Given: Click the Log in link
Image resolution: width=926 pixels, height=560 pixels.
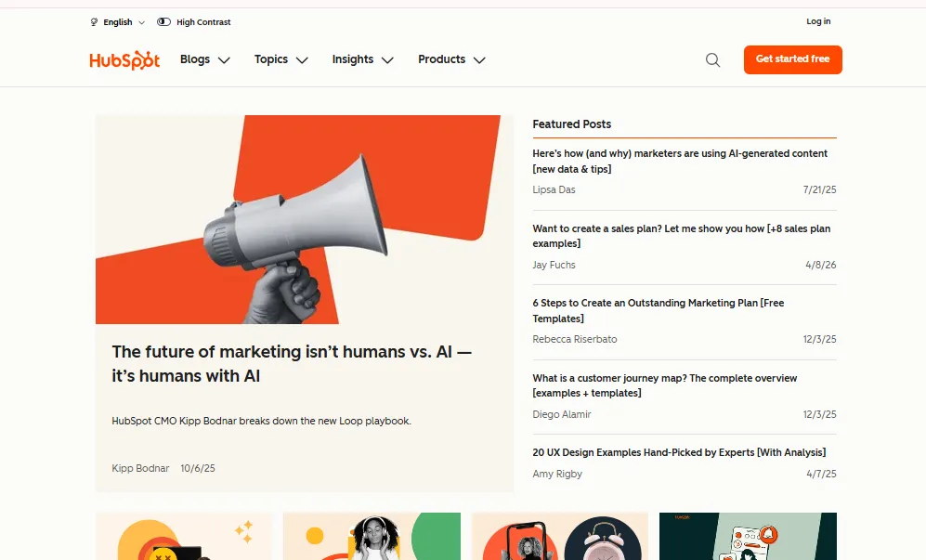Looking at the screenshot, I should coord(818,21).
